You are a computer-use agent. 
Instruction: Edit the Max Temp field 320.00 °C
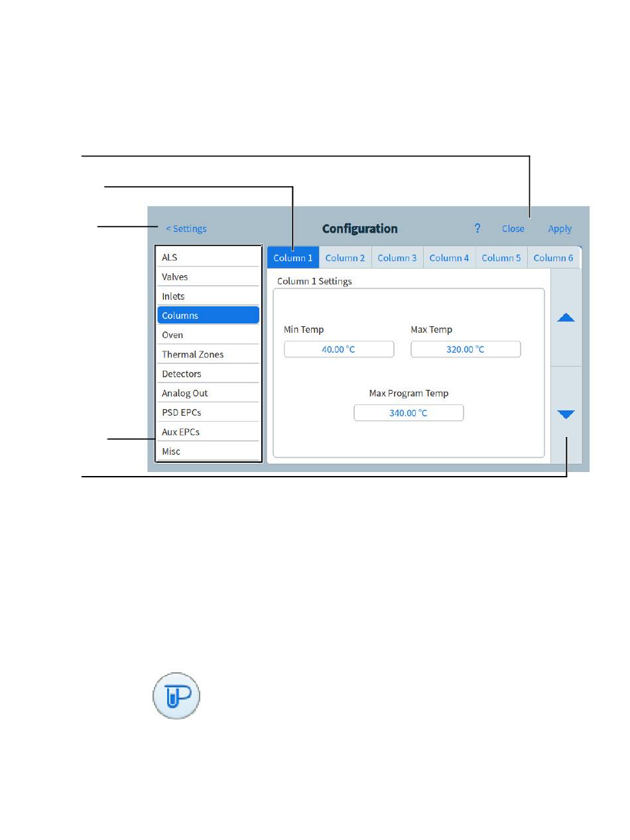(x=466, y=349)
